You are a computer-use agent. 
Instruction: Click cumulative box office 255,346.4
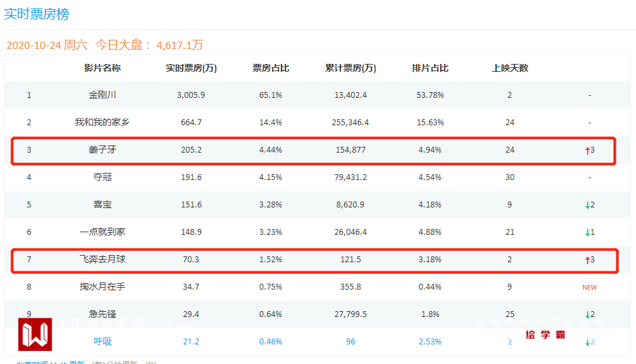click(x=351, y=123)
